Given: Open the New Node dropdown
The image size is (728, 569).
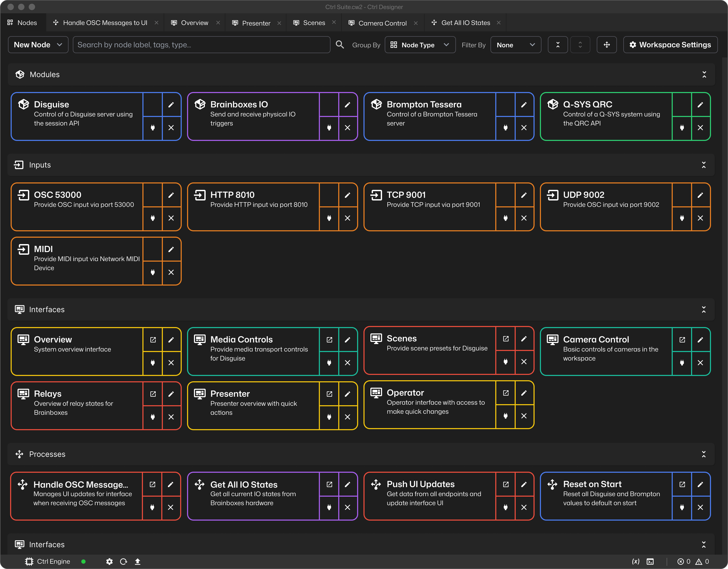Looking at the screenshot, I should tap(38, 45).
